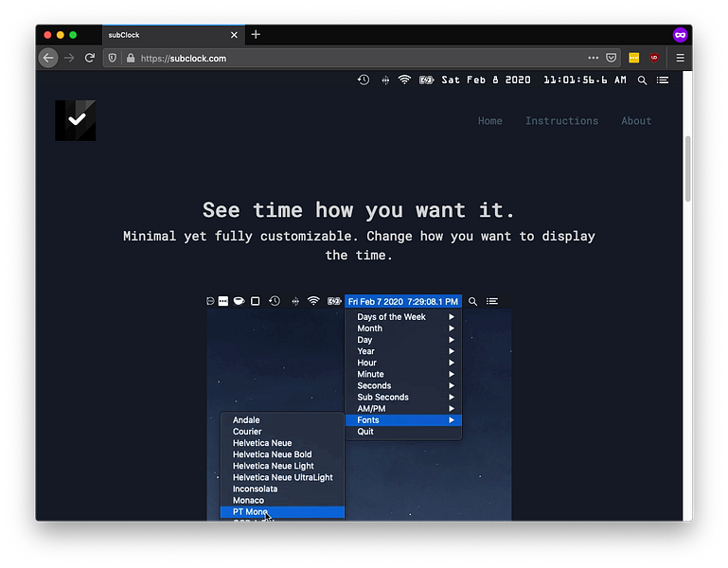Expand Days of the Week submenu

403,317
